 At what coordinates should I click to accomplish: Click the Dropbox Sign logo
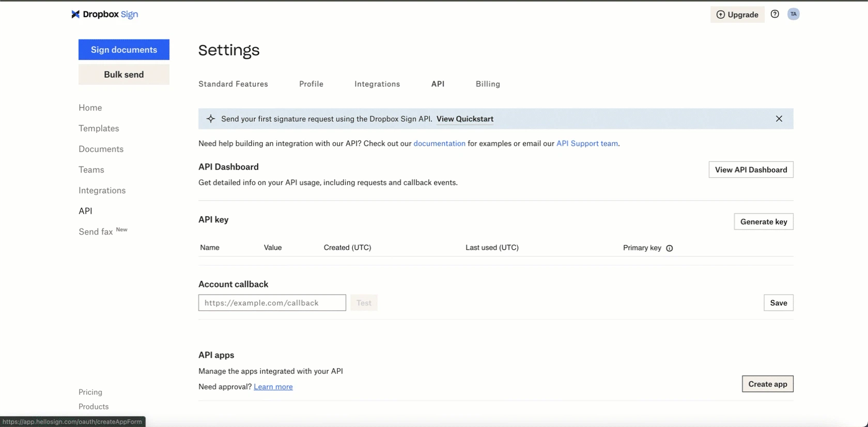[x=105, y=14]
